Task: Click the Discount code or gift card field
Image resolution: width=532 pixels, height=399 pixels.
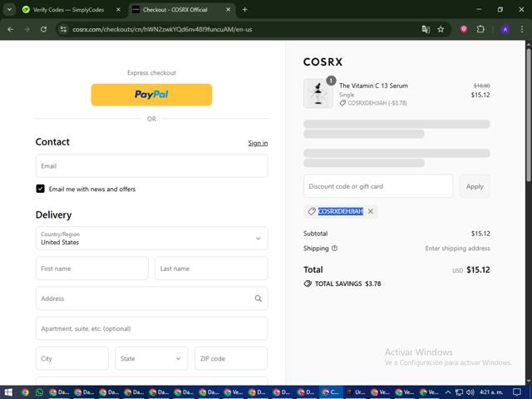Action: 378,186
